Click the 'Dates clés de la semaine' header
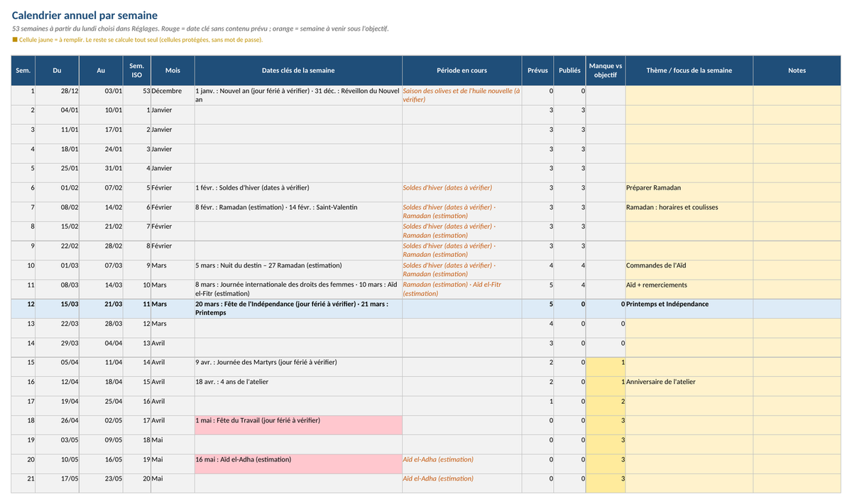 tap(298, 70)
